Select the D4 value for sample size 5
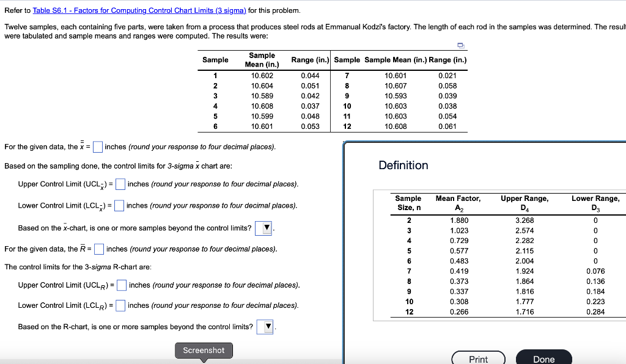The height and width of the screenshot is (364, 626). click(x=525, y=250)
